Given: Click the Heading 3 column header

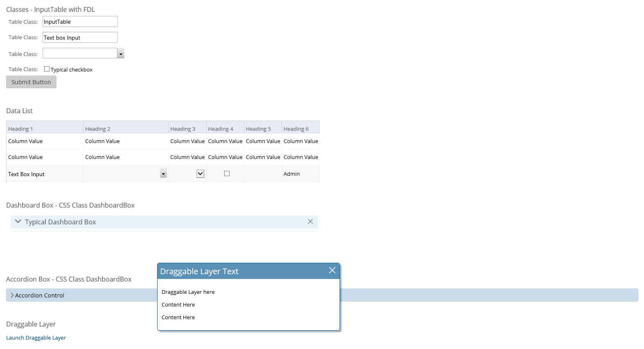Looking at the screenshot, I should pos(187,127).
